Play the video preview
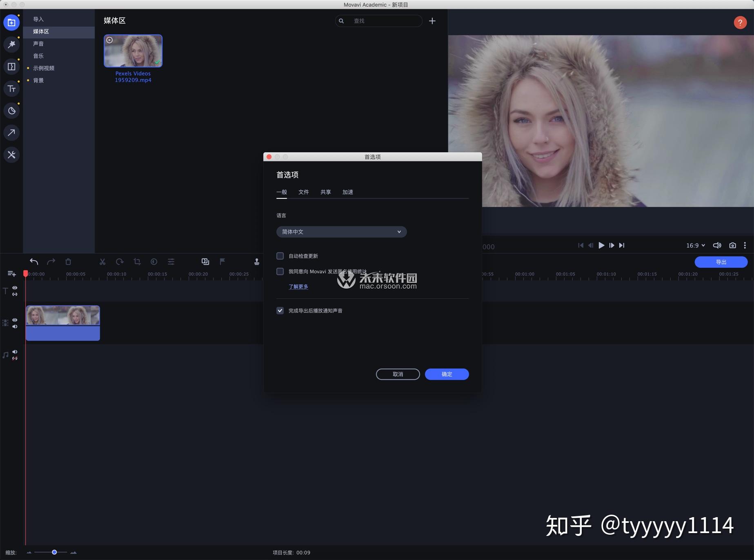 601,245
